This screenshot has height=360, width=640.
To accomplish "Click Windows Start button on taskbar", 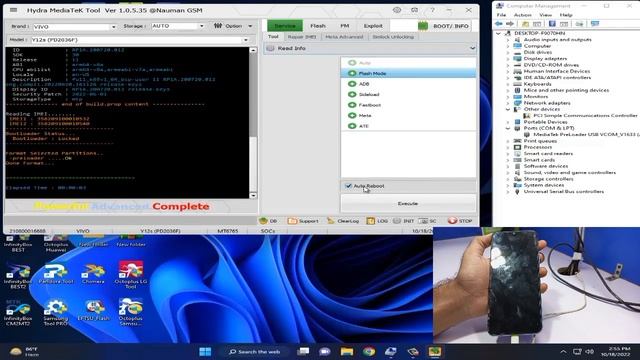I will pos(205,351).
